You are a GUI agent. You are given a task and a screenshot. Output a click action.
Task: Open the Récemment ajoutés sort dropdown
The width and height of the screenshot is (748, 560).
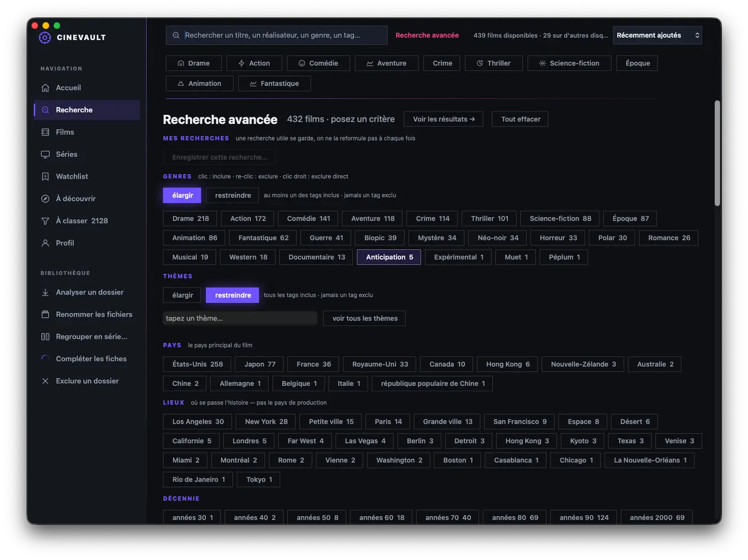point(657,35)
